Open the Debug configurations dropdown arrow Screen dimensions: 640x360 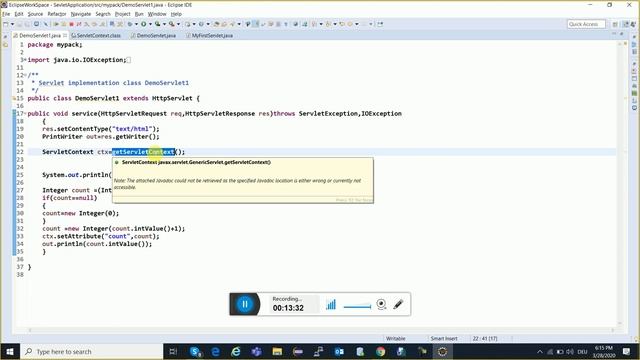[x=136, y=24]
